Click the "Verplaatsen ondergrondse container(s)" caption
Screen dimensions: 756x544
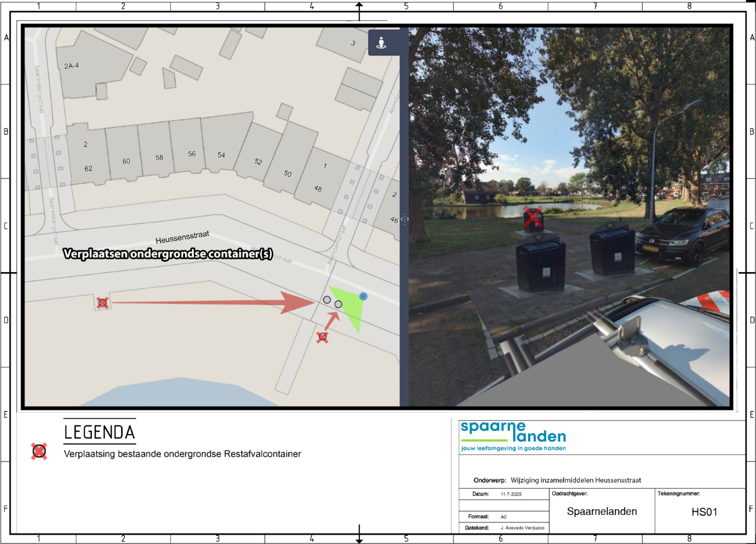[168, 254]
